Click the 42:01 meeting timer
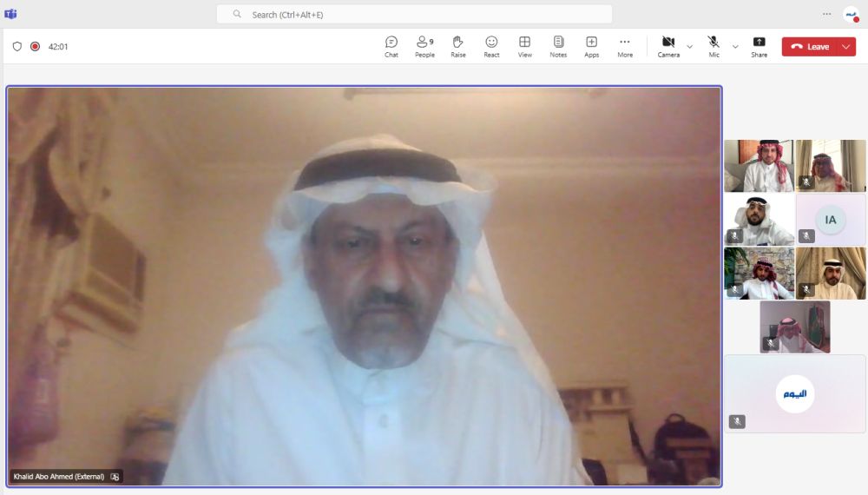868x495 pixels. pyautogui.click(x=58, y=47)
